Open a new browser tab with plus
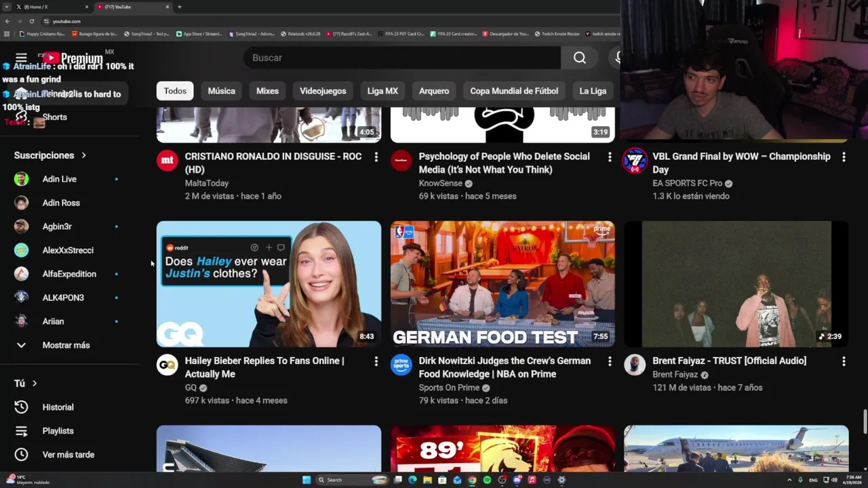The width and height of the screenshot is (868, 488). coord(179,7)
